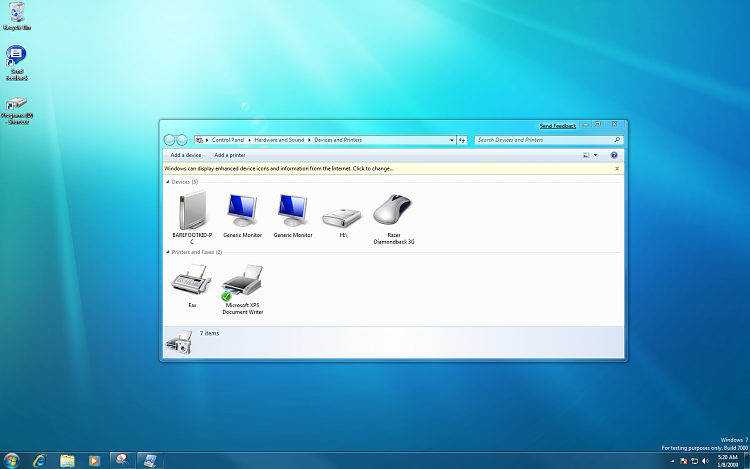Select the Fax printer icon
This screenshot has height=469, width=750.
tap(192, 285)
